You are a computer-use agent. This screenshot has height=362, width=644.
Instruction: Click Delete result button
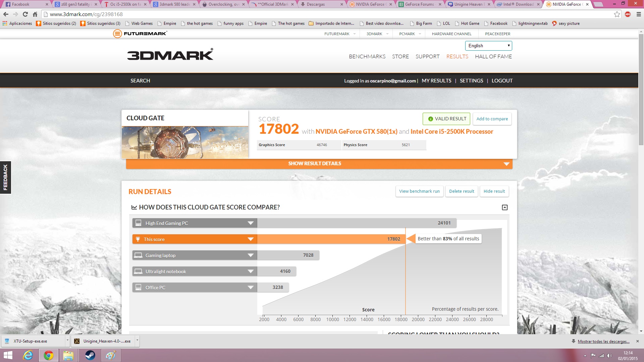[462, 191]
